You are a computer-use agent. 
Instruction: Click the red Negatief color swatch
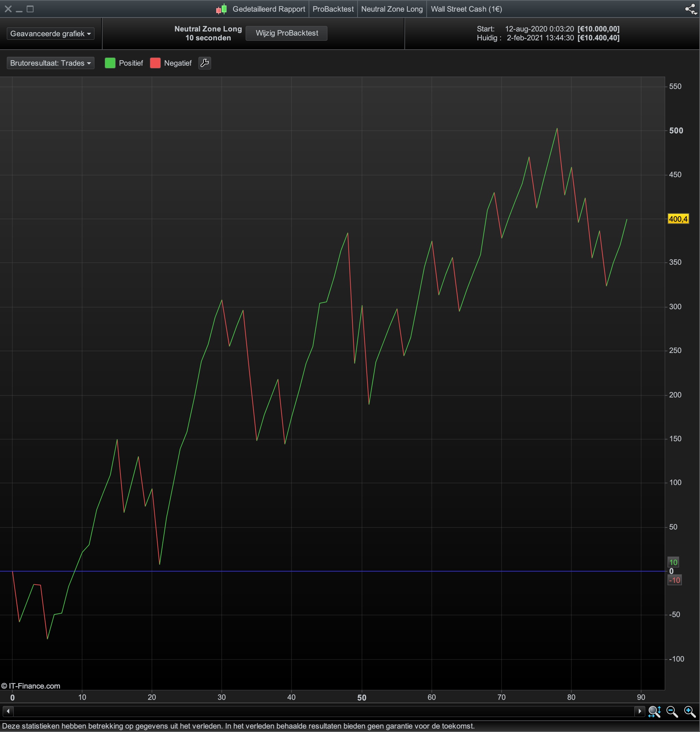tap(155, 63)
